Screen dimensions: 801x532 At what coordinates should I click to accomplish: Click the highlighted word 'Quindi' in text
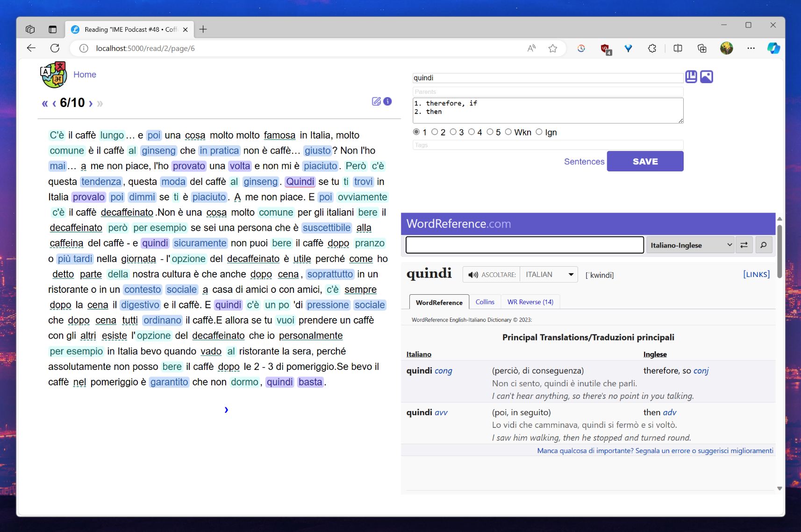300,181
